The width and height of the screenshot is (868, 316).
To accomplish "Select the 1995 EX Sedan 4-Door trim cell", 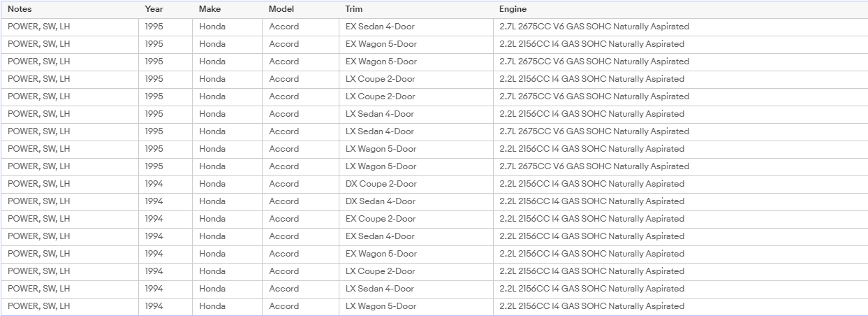I will pyautogui.click(x=416, y=27).
